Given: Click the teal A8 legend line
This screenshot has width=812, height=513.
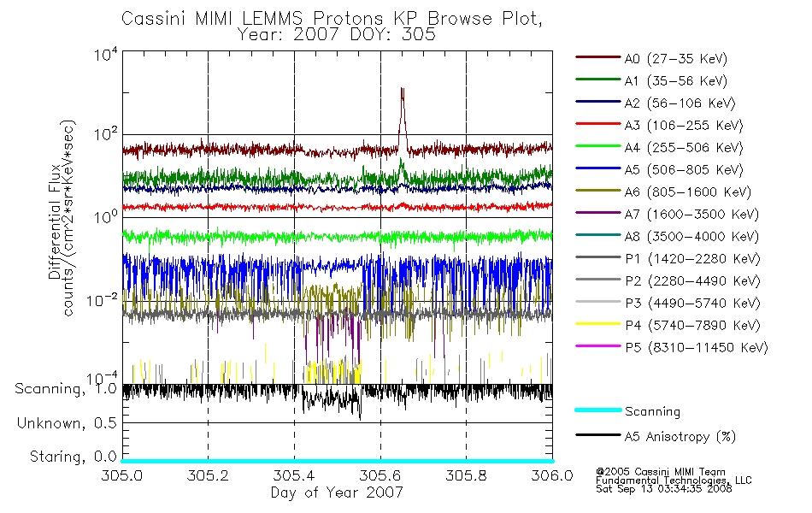Looking at the screenshot, I should click(597, 235).
